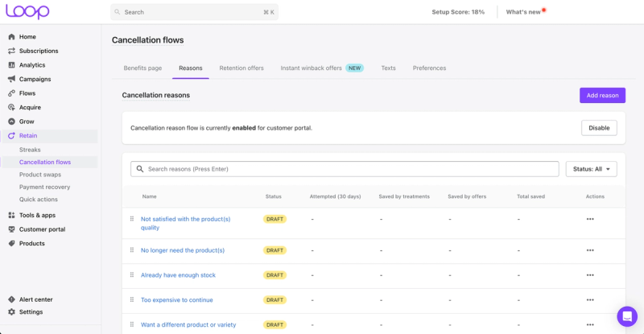This screenshot has height=334, width=644.
Task: Click the Settings gear icon
Action: [x=11, y=311]
